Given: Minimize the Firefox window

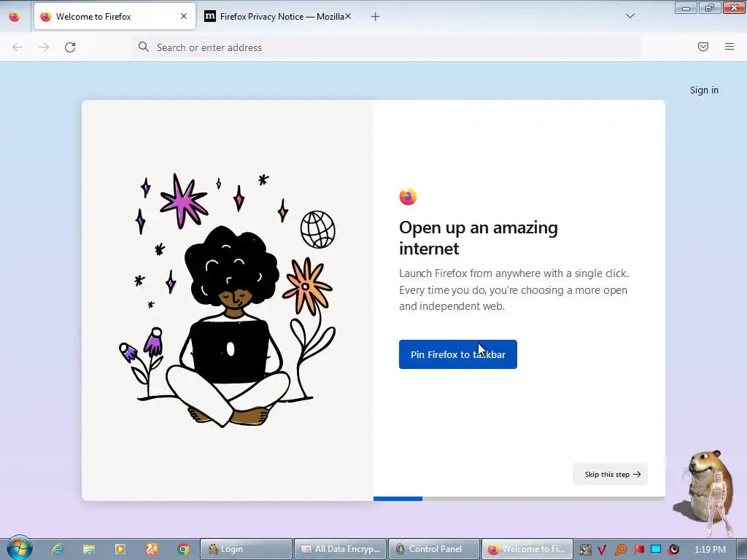Looking at the screenshot, I should coord(686,7).
